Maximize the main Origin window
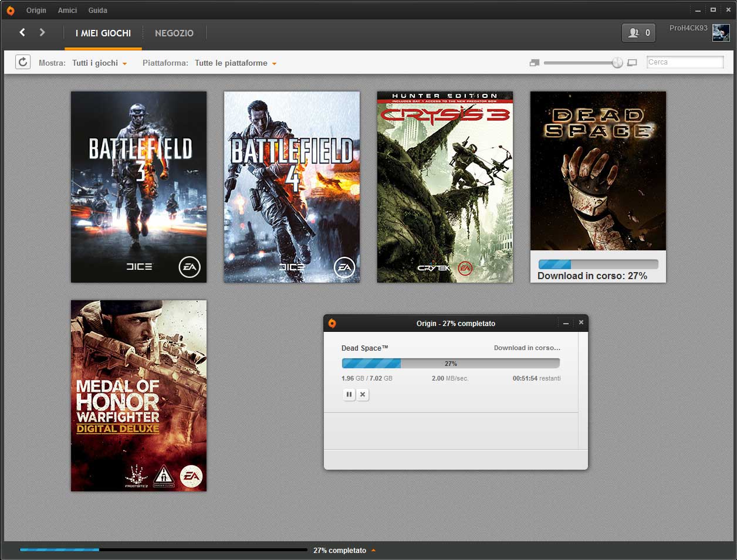Screen dimensions: 737x560 tap(713, 10)
